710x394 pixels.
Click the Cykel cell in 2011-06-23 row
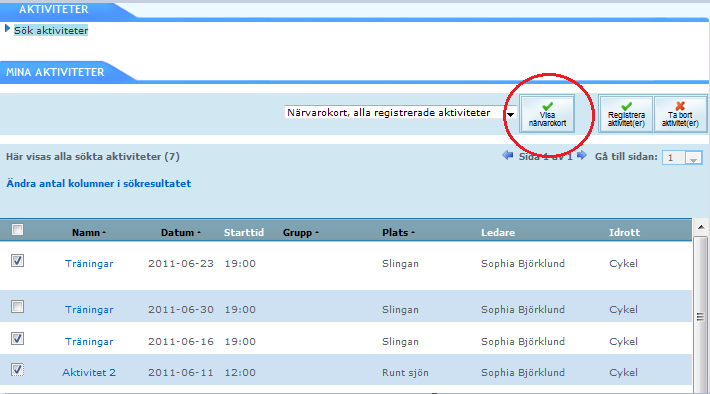(x=624, y=264)
